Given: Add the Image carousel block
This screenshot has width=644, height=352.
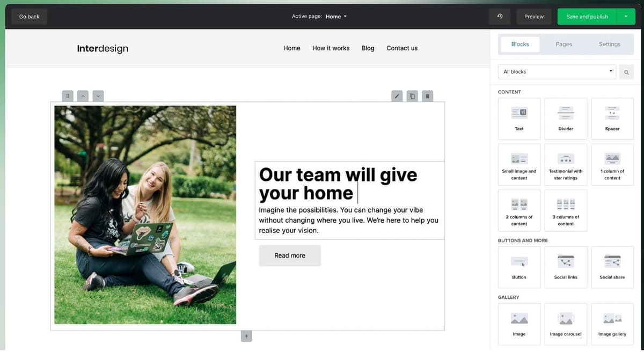Looking at the screenshot, I should pyautogui.click(x=566, y=324).
